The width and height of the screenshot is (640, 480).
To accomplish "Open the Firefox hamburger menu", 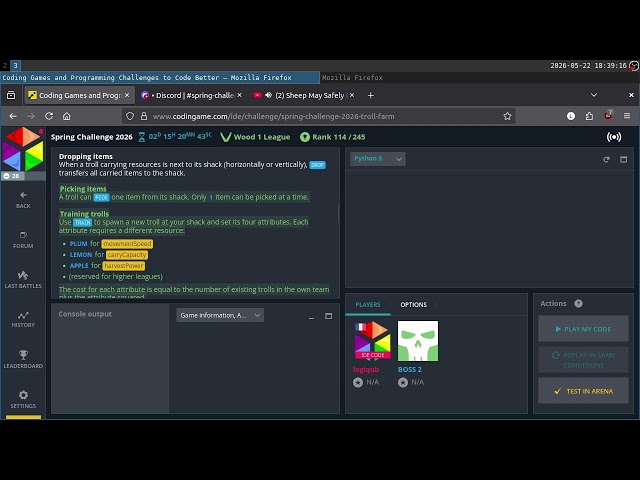I will (627, 116).
